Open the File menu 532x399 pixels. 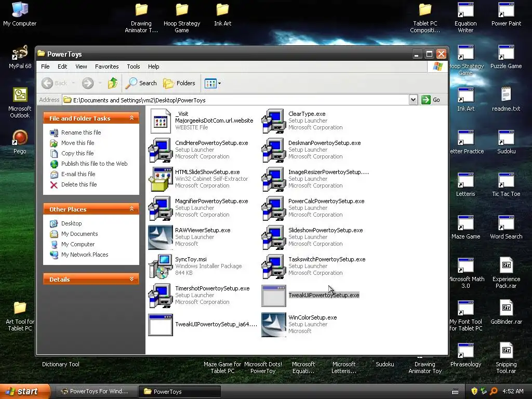(x=45, y=66)
